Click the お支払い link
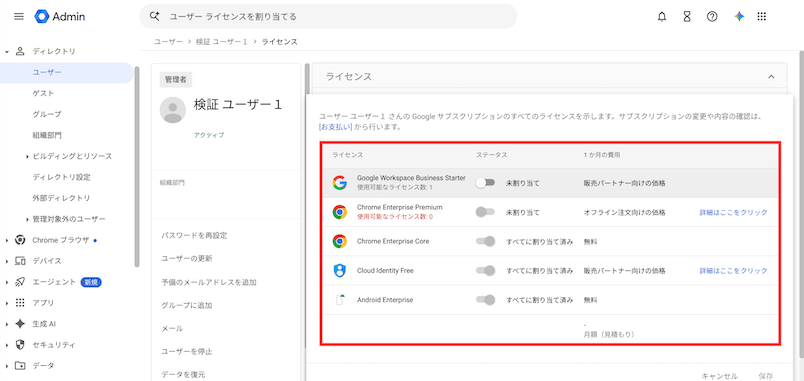 (335, 127)
